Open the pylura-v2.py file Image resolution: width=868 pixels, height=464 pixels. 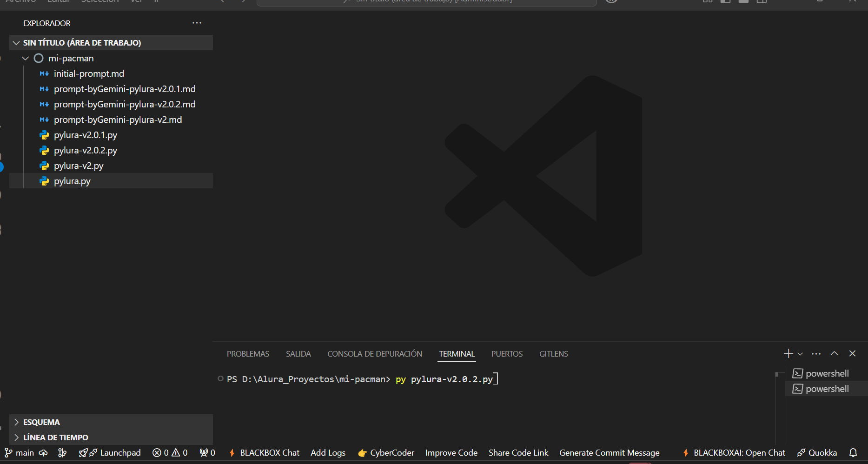[x=111, y=166]
